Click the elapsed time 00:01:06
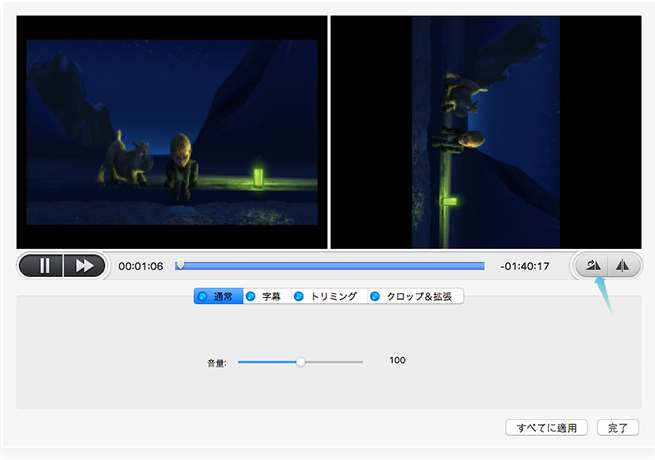Image resolution: width=655 pixels, height=460 pixels. (141, 266)
